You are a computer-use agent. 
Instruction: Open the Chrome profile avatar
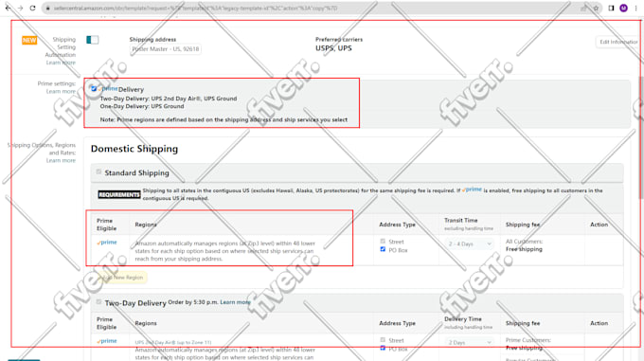pos(623,9)
